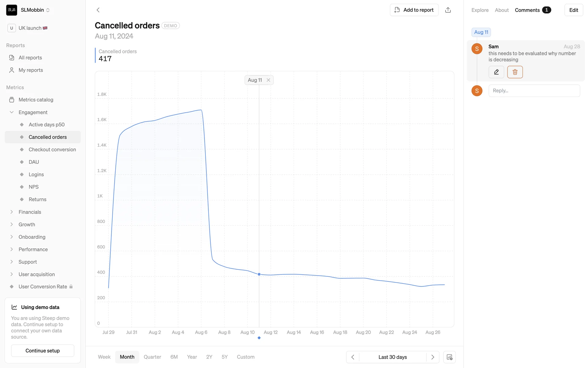The width and height of the screenshot is (588, 368).
Task: Switch to the Explore tab
Action: [x=480, y=10]
